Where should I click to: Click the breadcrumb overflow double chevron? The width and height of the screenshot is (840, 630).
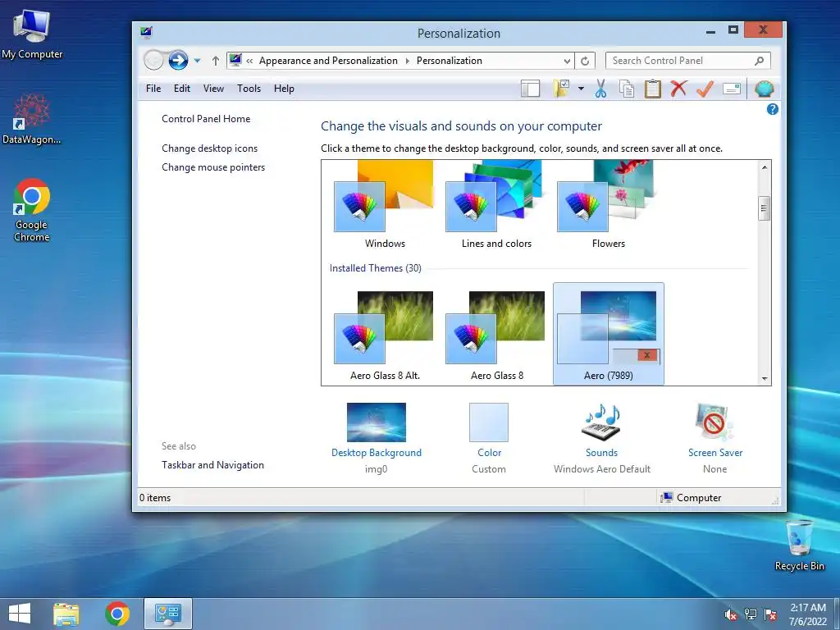pos(249,61)
